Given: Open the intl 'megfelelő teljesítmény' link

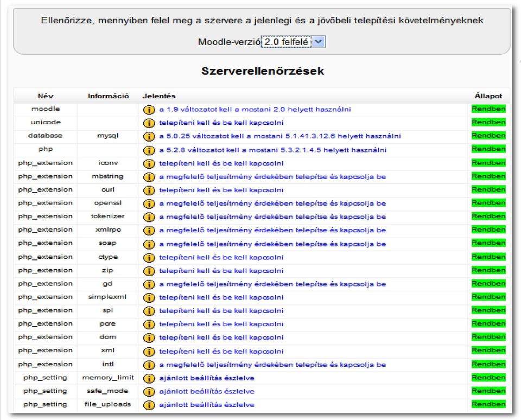Looking at the screenshot, I should (272, 365).
